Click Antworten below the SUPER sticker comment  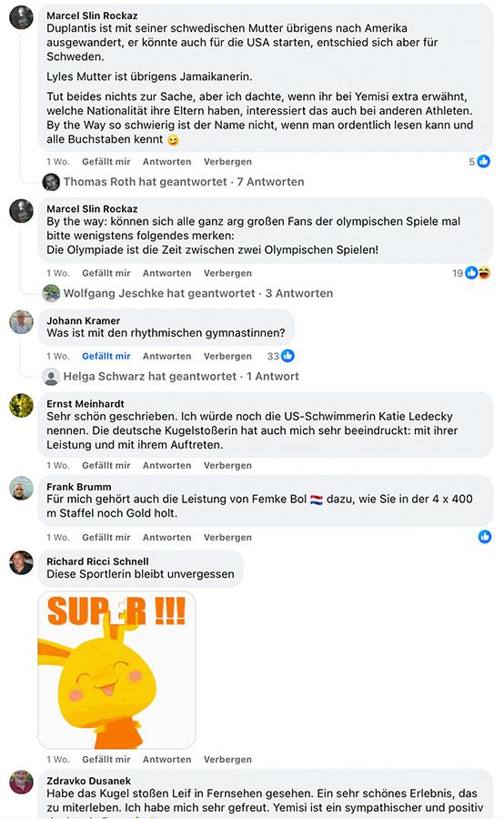pyautogui.click(x=167, y=760)
